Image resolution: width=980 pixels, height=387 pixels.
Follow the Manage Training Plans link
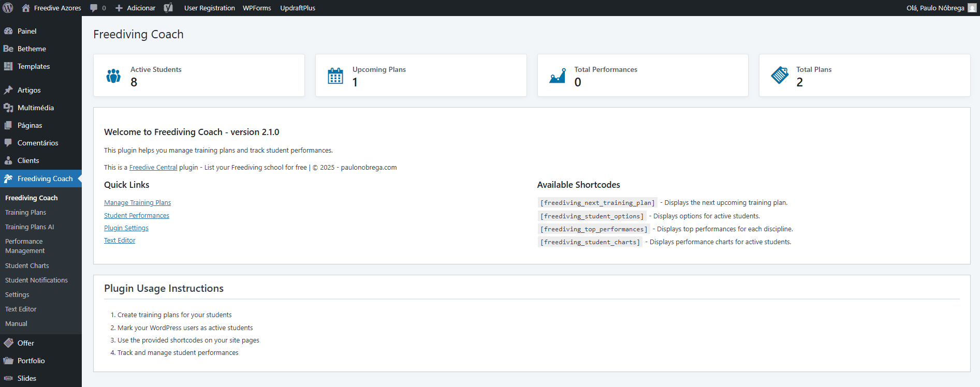pyautogui.click(x=137, y=203)
